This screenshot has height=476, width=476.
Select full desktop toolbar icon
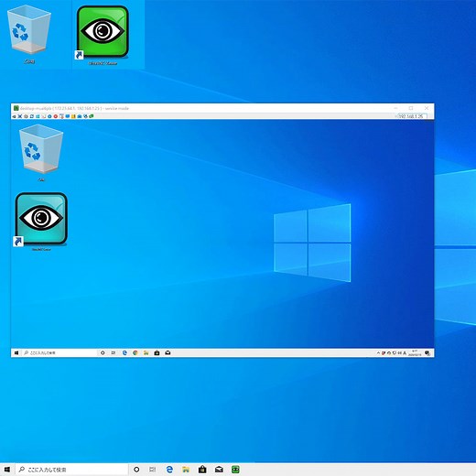(x=85, y=116)
